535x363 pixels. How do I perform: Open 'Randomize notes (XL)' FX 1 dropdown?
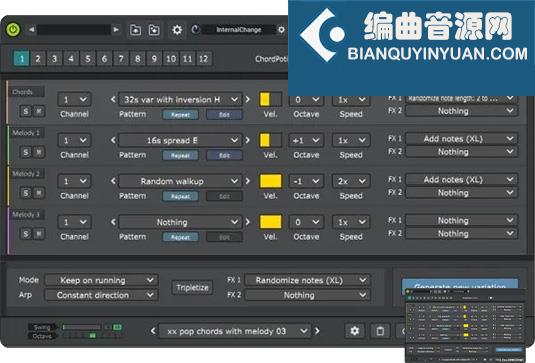tap(307, 280)
